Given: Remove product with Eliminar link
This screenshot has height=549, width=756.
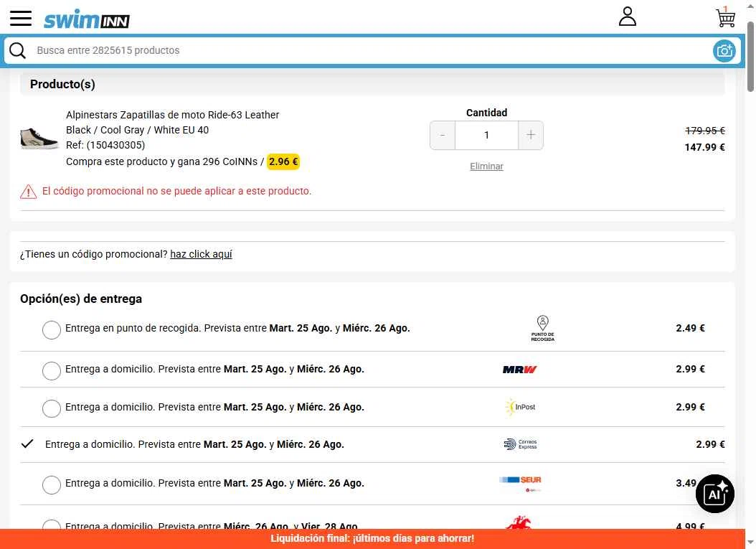Looking at the screenshot, I should (x=486, y=166).
